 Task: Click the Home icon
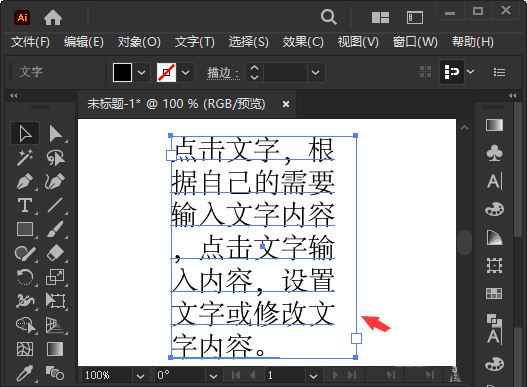click(53, 17)
